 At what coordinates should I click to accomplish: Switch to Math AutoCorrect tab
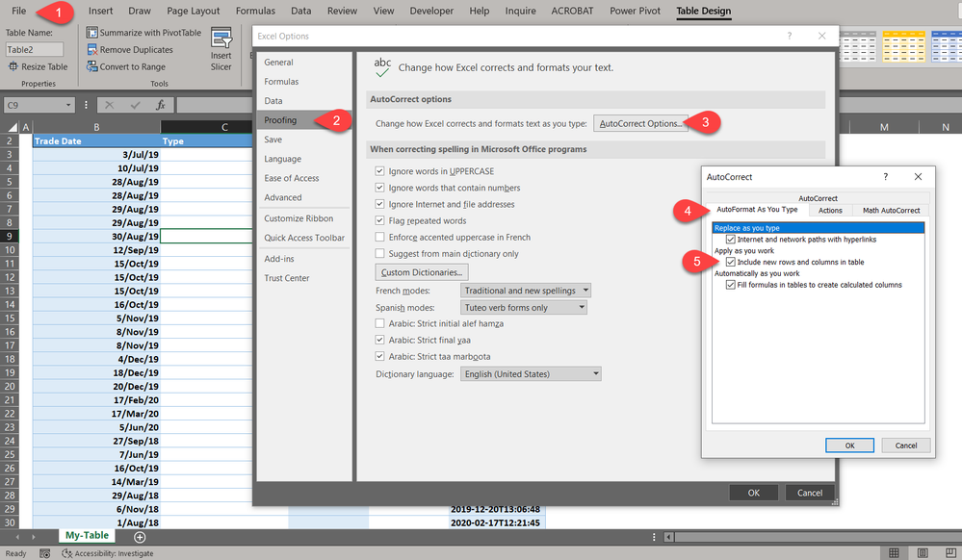coord(891,211)
